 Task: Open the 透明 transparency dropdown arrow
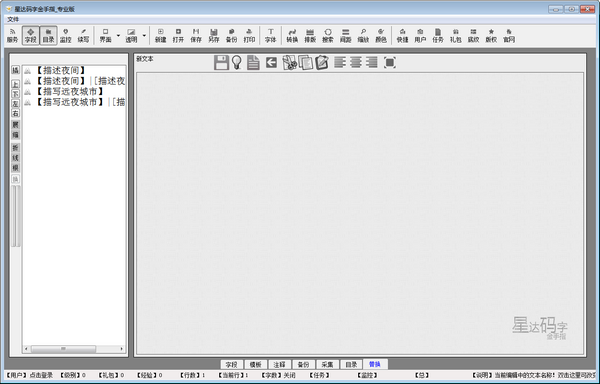coord(144,36)
